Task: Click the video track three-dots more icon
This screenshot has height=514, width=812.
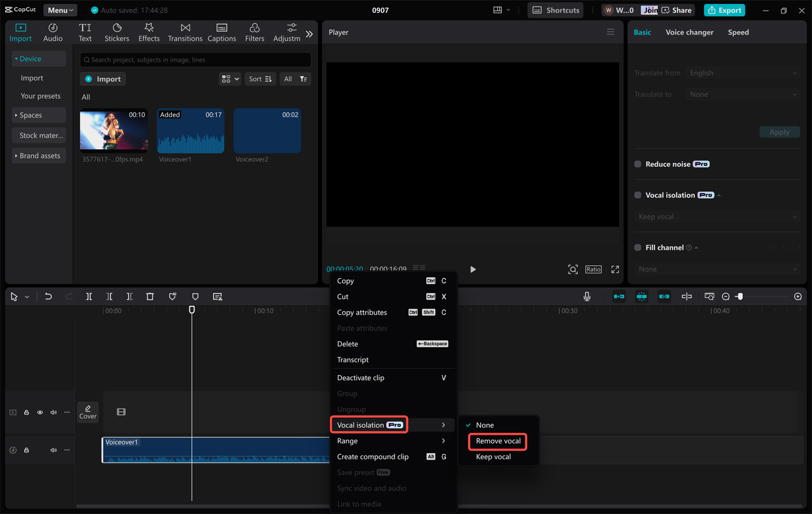Action: coord(67,412)
